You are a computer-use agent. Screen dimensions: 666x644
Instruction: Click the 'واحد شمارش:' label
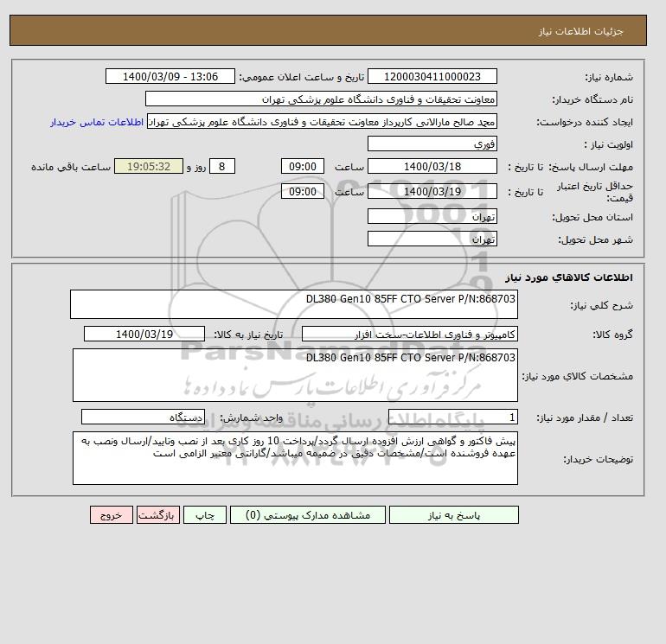251,418
